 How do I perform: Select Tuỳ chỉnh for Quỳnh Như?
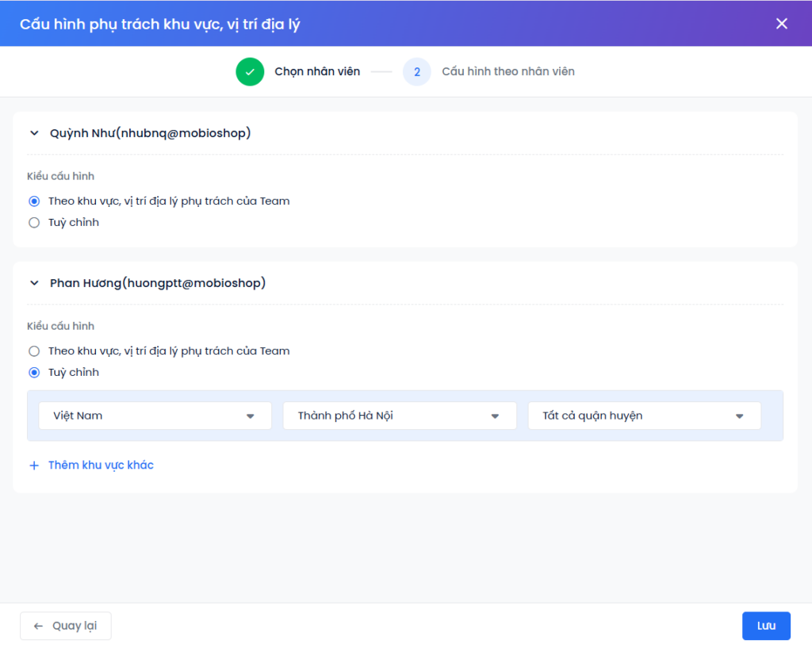[34, 223]
